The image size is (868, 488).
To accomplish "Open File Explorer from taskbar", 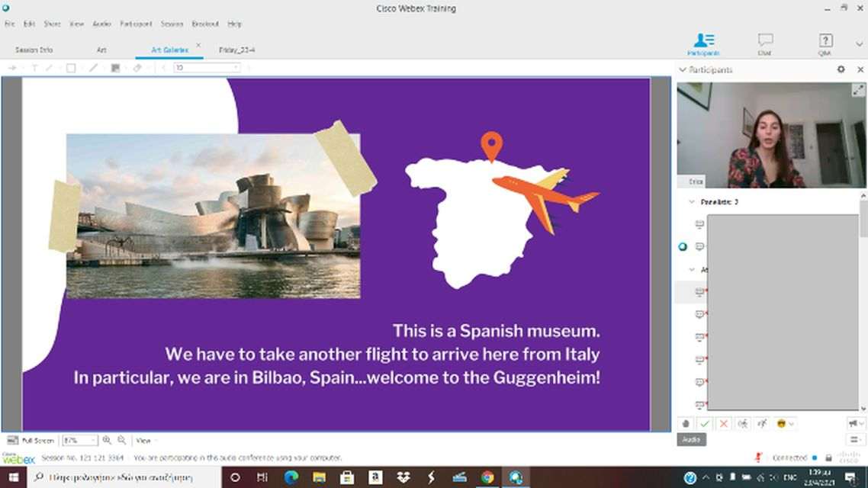I will tap(320, 477).
